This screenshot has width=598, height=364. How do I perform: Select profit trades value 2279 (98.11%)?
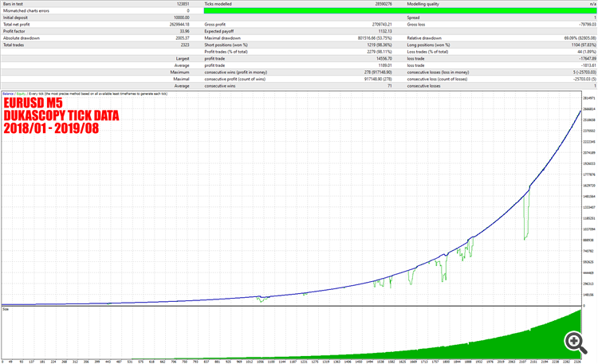(x=380, y=52)
